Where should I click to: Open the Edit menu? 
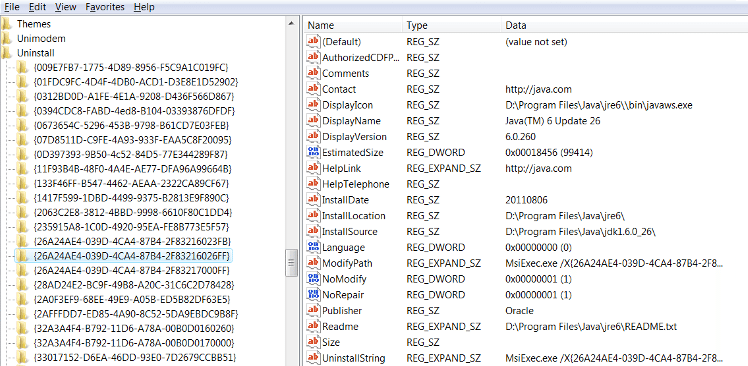point(37,7)
